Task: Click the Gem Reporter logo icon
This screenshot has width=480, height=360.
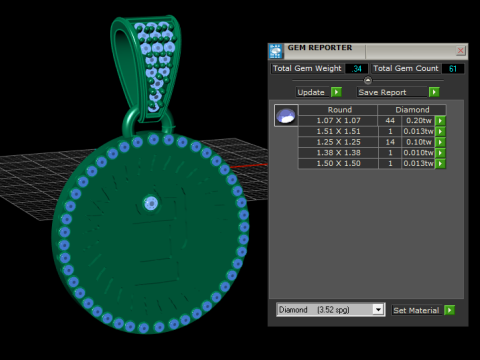Action: [275, 51]
